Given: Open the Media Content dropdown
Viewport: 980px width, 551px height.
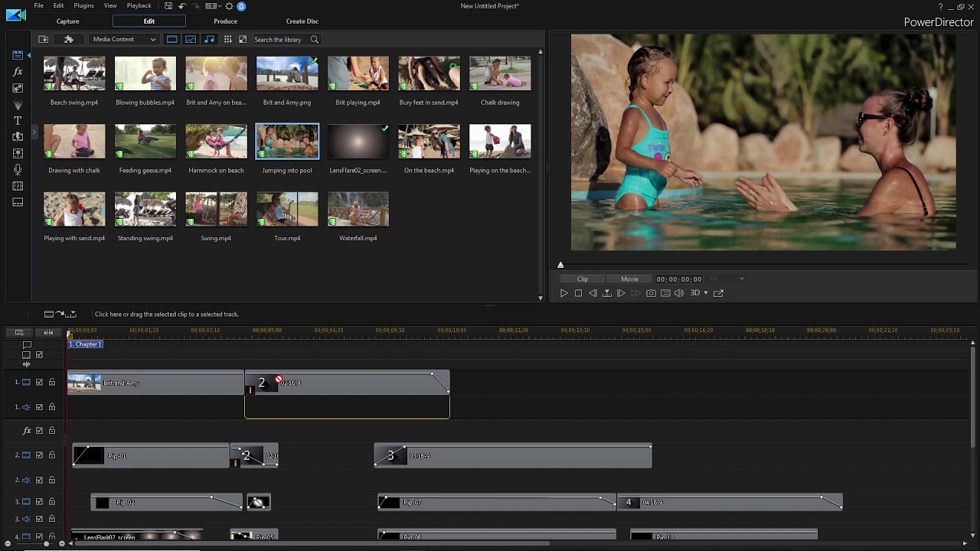Looking at the screenshot, I should click(x=124, y=39).
